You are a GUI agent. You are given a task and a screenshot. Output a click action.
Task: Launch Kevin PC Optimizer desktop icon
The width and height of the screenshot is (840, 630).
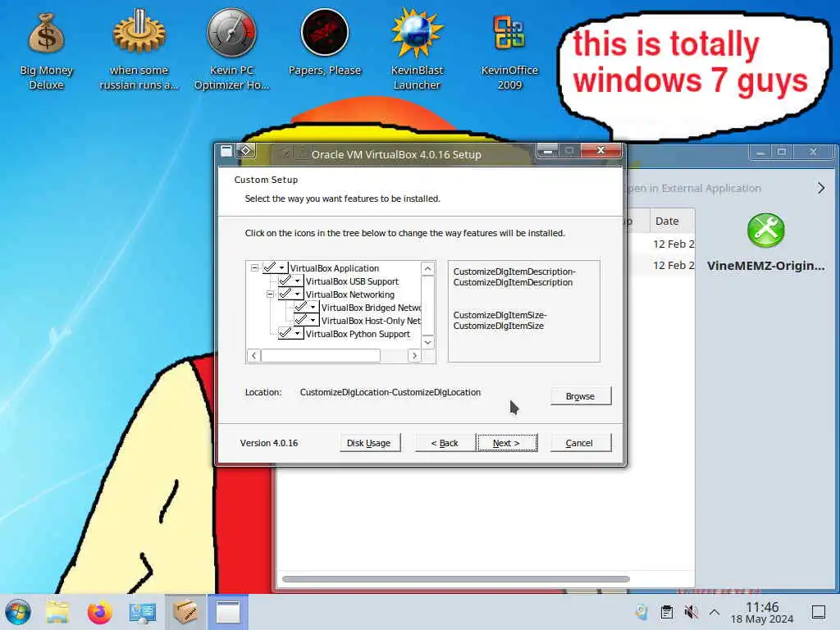pyautogui.click(x=231, y=51)
